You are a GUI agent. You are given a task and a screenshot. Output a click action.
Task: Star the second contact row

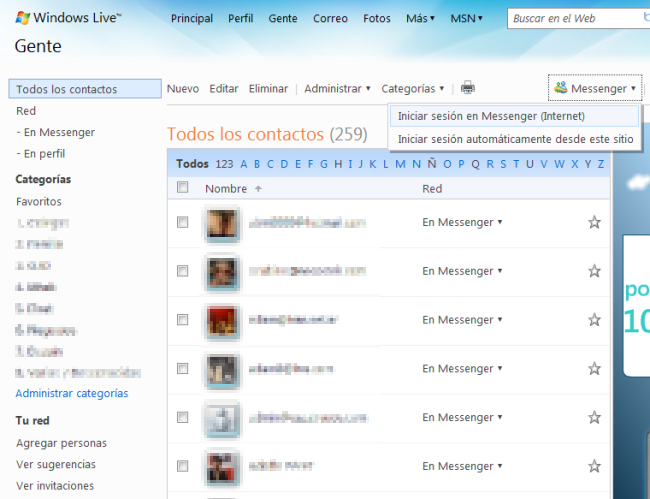[594, 271]
